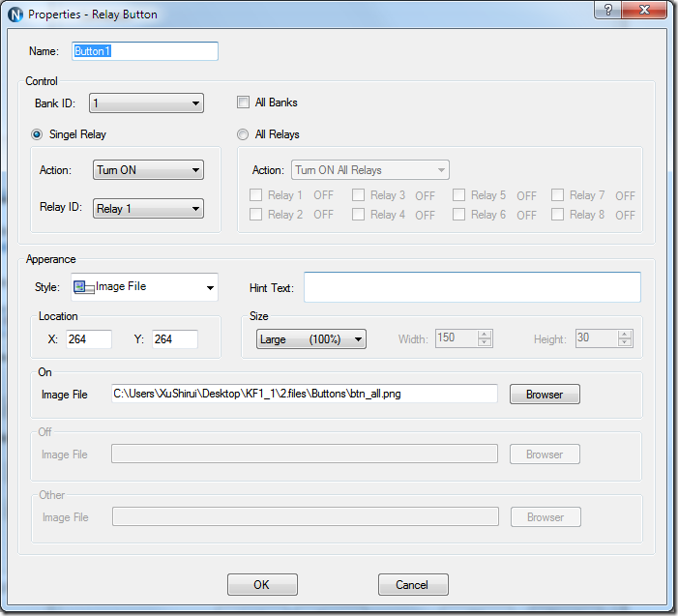Click Browser button for Off image

pyautogui.click(x=545, y=455)
